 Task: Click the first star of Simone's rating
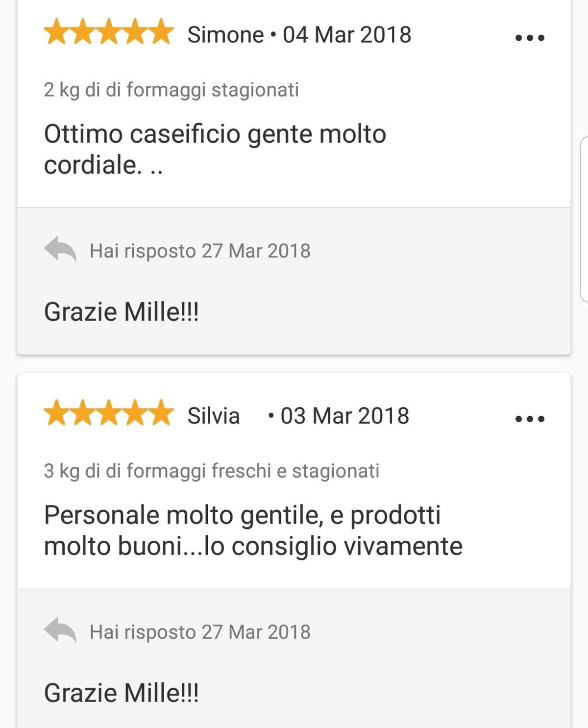pyautogui.click(x=57, y=32)
